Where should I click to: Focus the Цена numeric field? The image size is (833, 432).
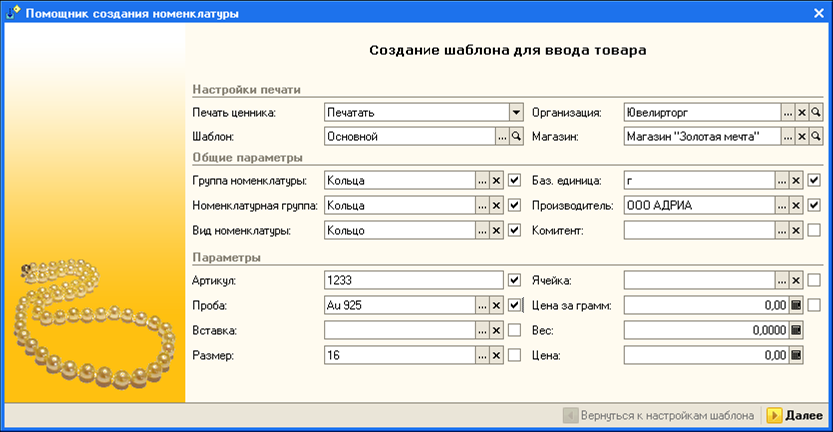[x=706, y=355]
